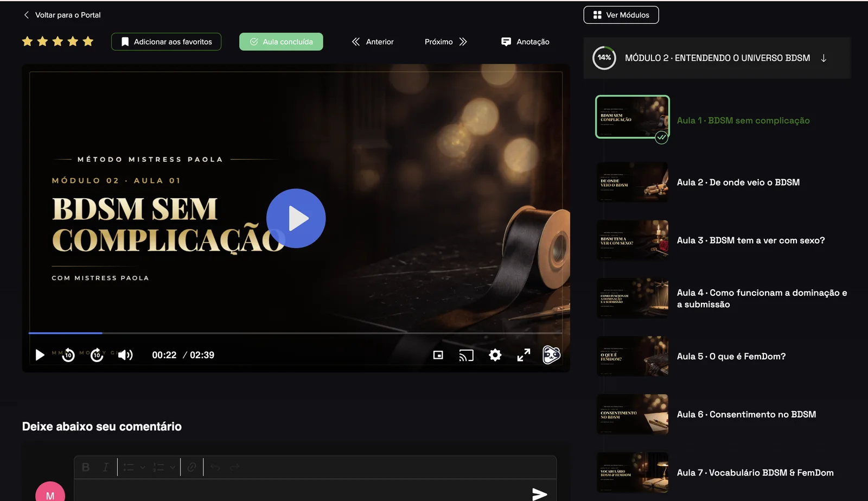
Task: Open video settings gear in player
Action: point(495,355)
